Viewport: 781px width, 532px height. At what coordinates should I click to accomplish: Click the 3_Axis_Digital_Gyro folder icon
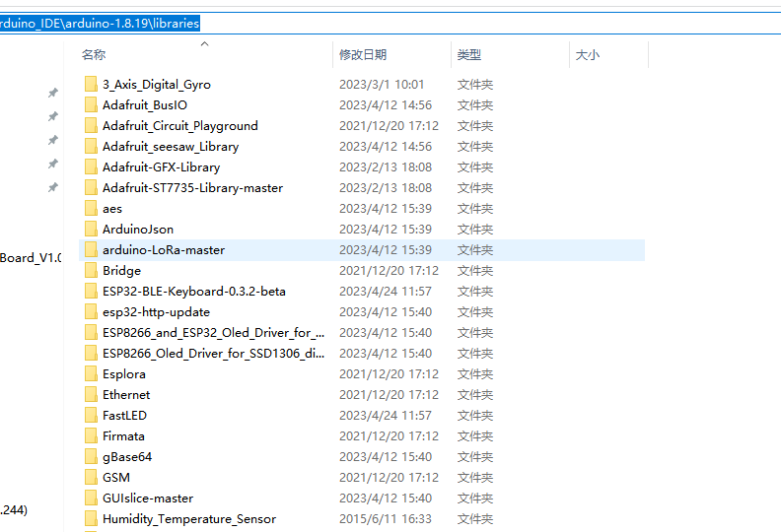tap(91, 84)
